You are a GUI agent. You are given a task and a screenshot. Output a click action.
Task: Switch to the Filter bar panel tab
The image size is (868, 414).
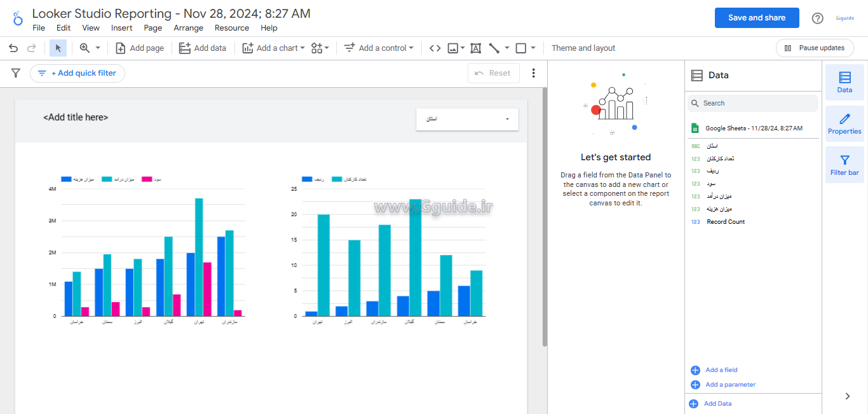click(x=844, y=165)
